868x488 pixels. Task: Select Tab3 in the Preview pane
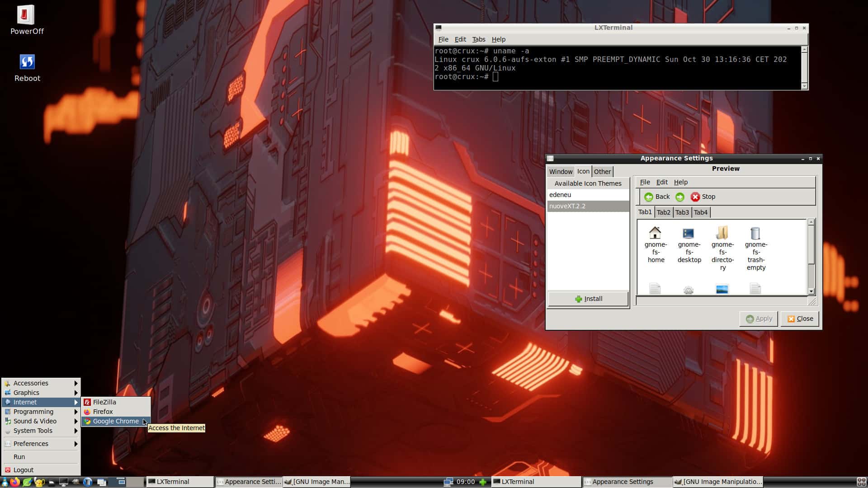[x=682, y=212]
